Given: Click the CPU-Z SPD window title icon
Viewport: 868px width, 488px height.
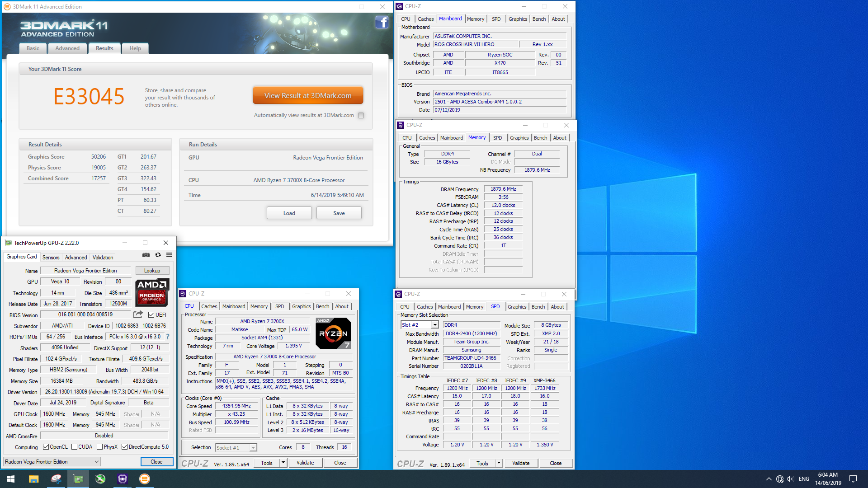Looking at the screenshot, I should (398, 294).
